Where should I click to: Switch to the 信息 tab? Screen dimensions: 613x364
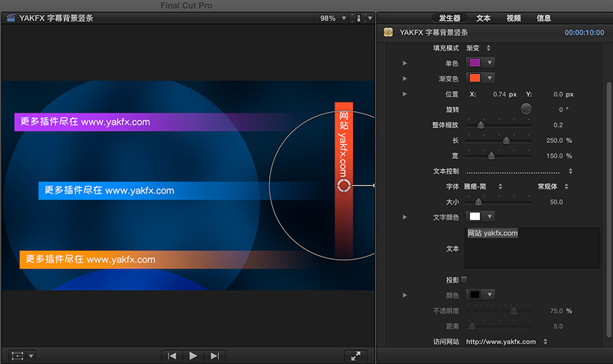[543, 18]
